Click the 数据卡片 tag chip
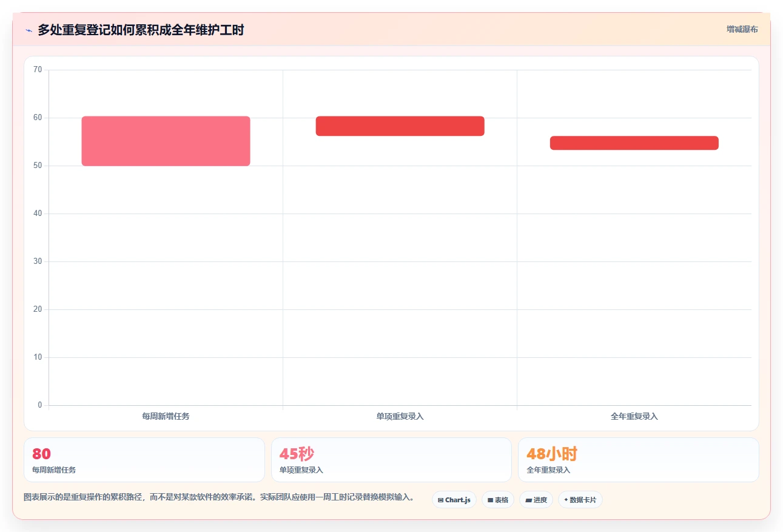Screen dimensions: 783x532 point(580,500)
